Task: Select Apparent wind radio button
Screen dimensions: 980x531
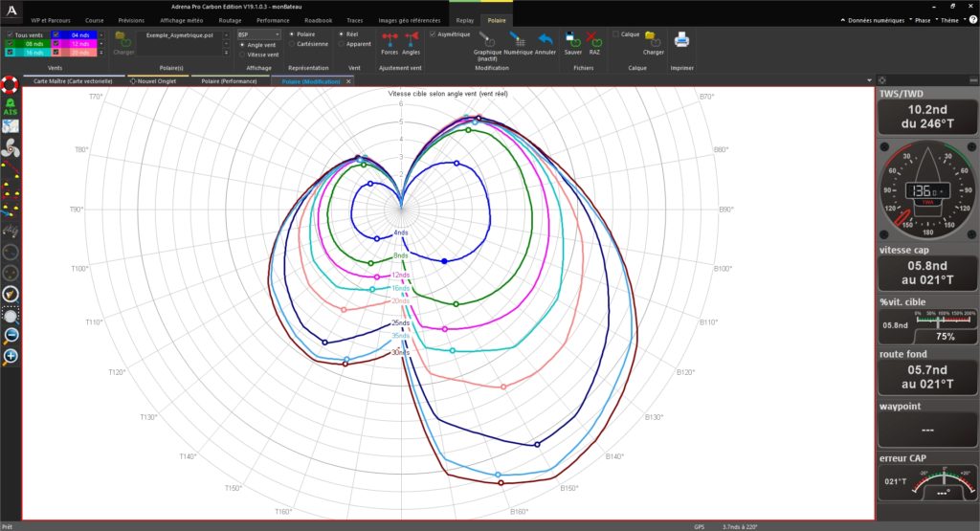Action: tap(342, 44)
